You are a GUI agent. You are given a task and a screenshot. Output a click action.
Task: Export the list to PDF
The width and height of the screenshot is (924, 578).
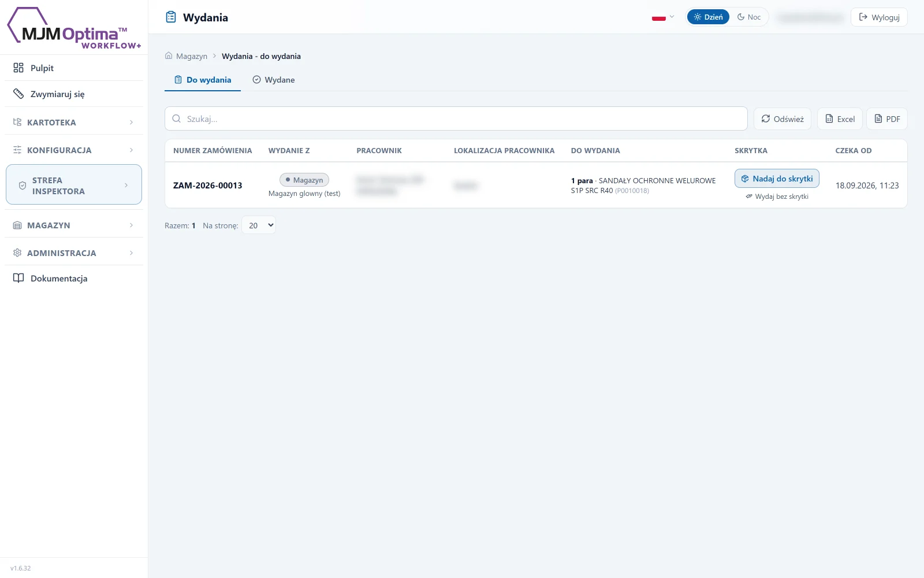tap(887, 119)
